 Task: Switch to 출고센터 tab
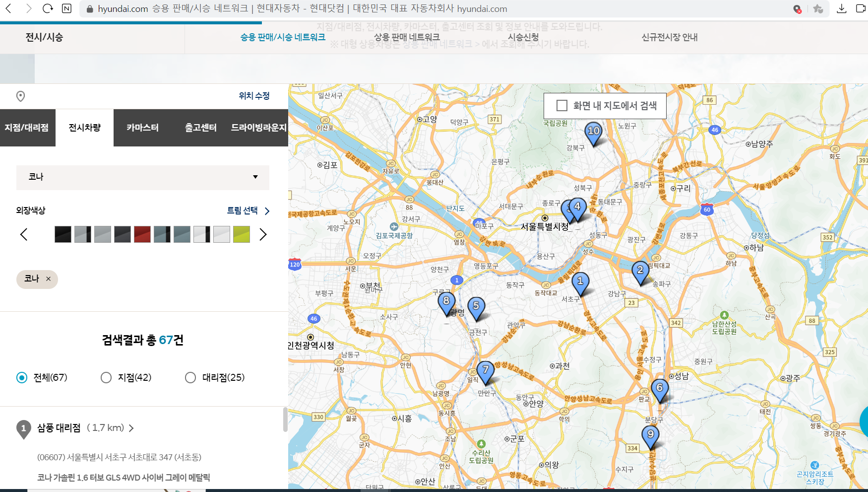[x=201, y=128]
